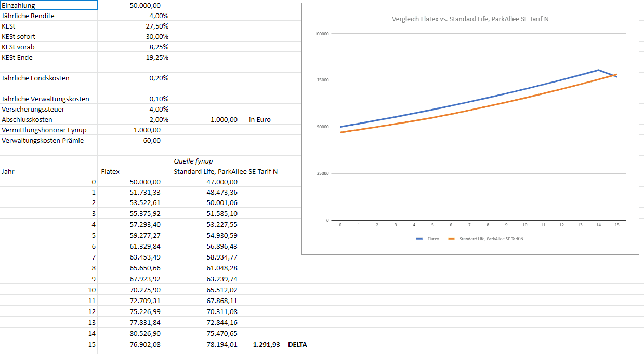
Task: Click the "Vermittlungshonorar Fynup" label cell
Action: tap(49, 130)
